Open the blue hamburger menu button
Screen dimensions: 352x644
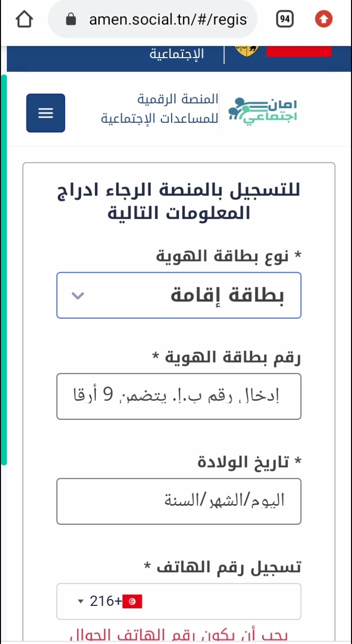(45, 113)
